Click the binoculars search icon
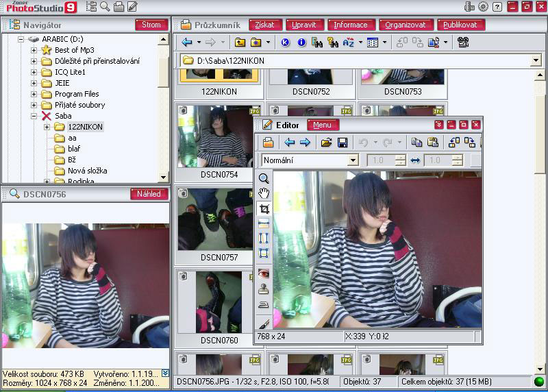The height and width of the screenshot is (392, 548). [317, 42]
